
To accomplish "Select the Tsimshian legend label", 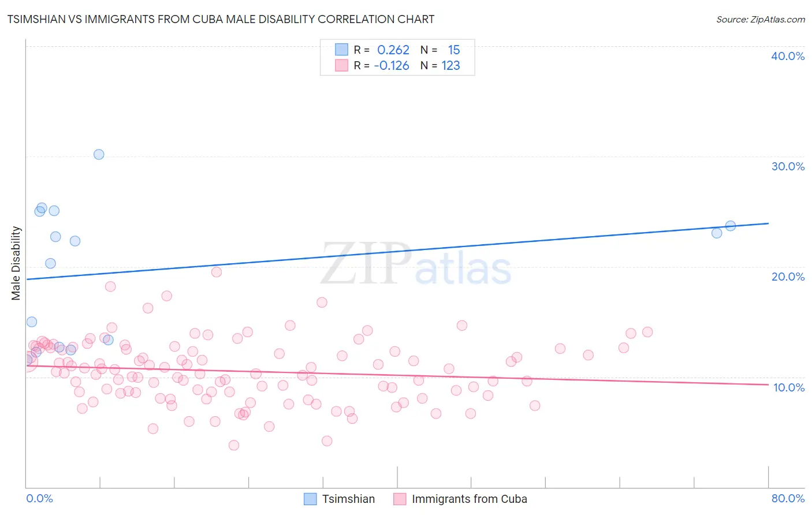I will [348, 499].
